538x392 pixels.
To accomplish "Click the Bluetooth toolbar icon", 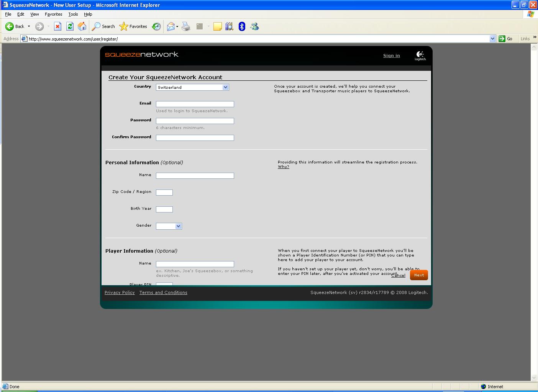I will [x=242, y=26].
